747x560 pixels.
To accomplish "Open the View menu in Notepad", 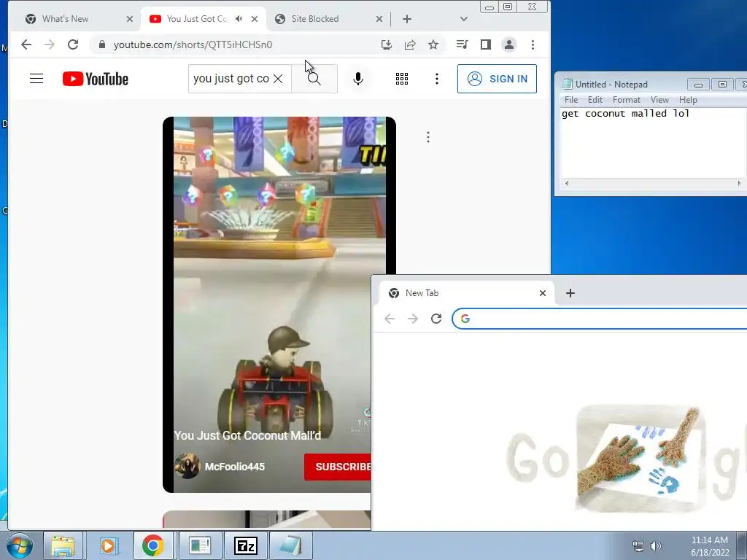I will point(659,99).
